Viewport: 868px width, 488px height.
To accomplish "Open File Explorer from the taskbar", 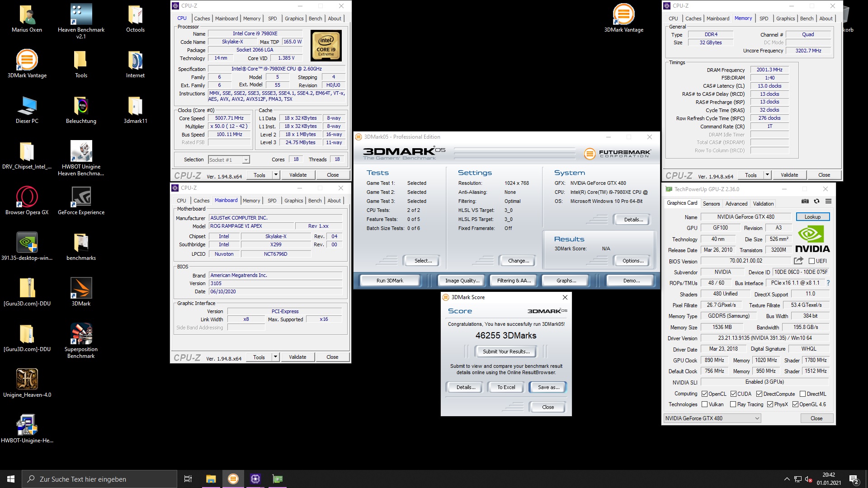I will (211, 479).
